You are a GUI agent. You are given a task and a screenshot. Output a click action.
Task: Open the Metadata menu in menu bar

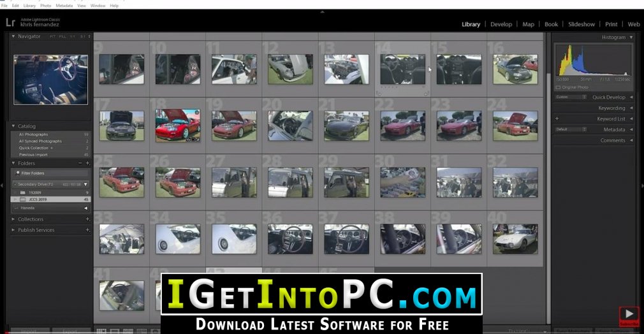coord(64,6)
